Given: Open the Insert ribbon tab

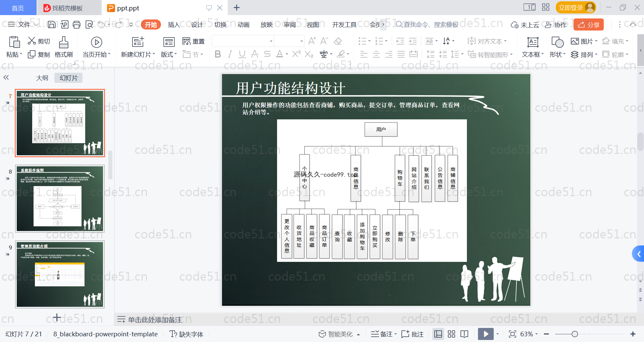Looking at the screenshot, I should click(173, 24).
